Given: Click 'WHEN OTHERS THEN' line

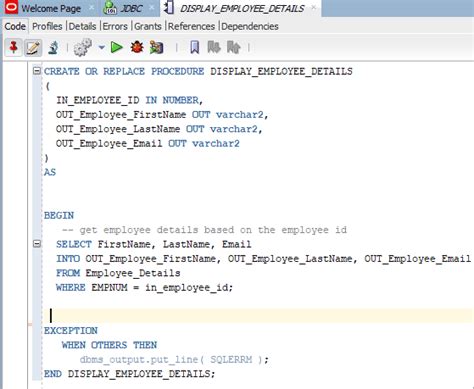Looking at the screenshot, I should pos(109,345).
